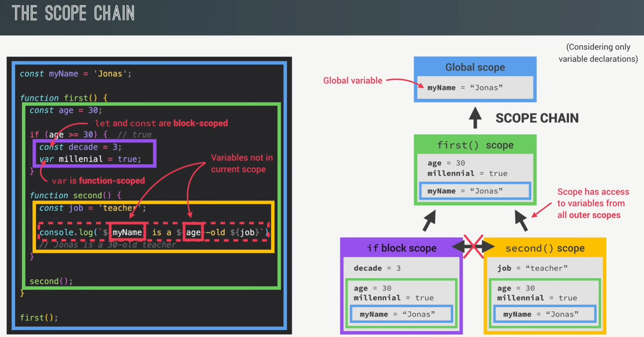Viewport: 644px width, 337px height.
Task: Click "Scope has access to variables" annotation
Action: click(593, 203)
